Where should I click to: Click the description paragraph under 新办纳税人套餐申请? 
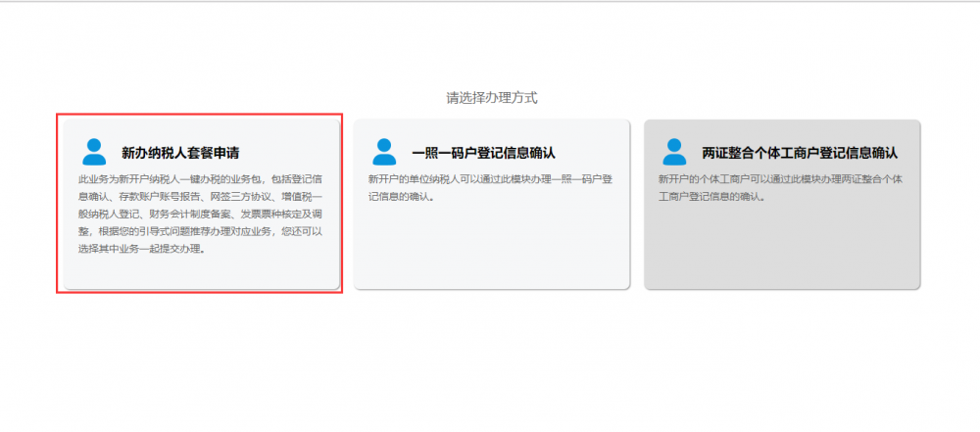[x=200, y=214]
